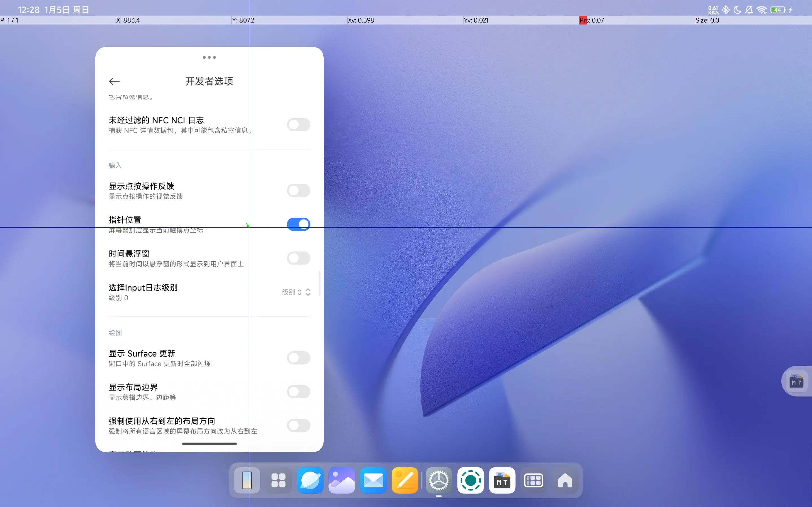812x507 pixels.
Task: Launch the MT Manager app from dock
Action: pyautogui.click(x=502, y=481)
